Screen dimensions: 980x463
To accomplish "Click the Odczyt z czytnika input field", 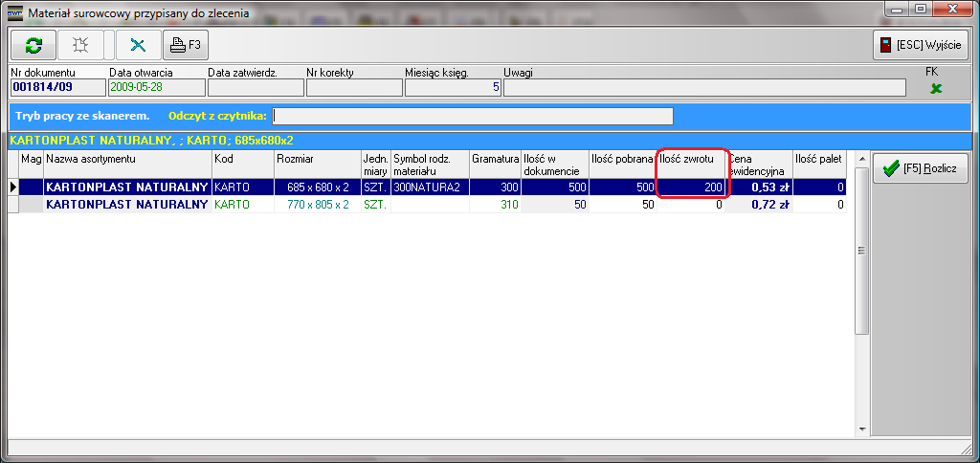I will [x=473, y=116].
